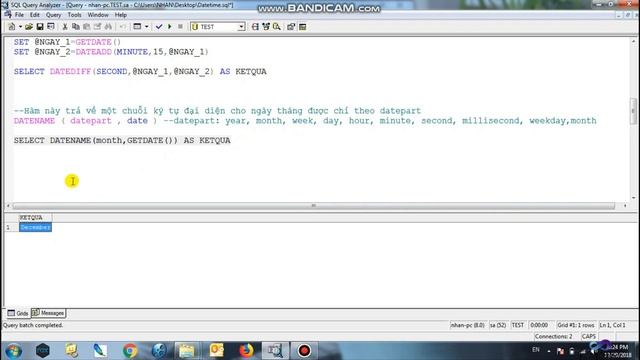Click the editor's vertical scroll down arrow
This screenshot has width=640, height=360.
coord(633,198)
